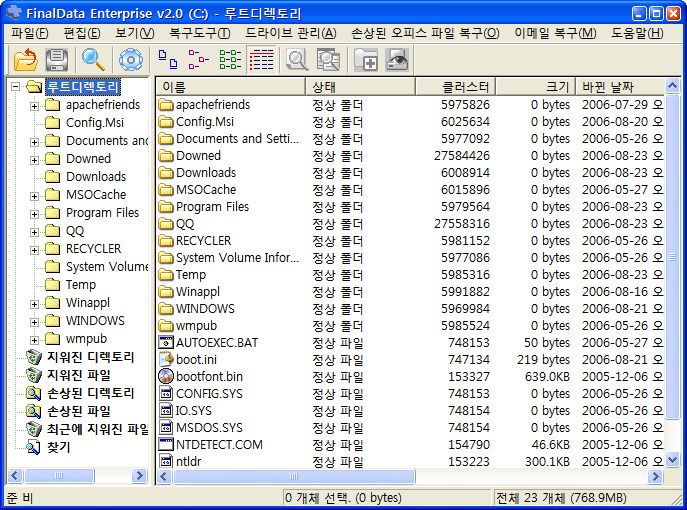Select AUTOEXEC.BAT file icon
The height and width of the screenshot is (510, 687).
point(166,343)
